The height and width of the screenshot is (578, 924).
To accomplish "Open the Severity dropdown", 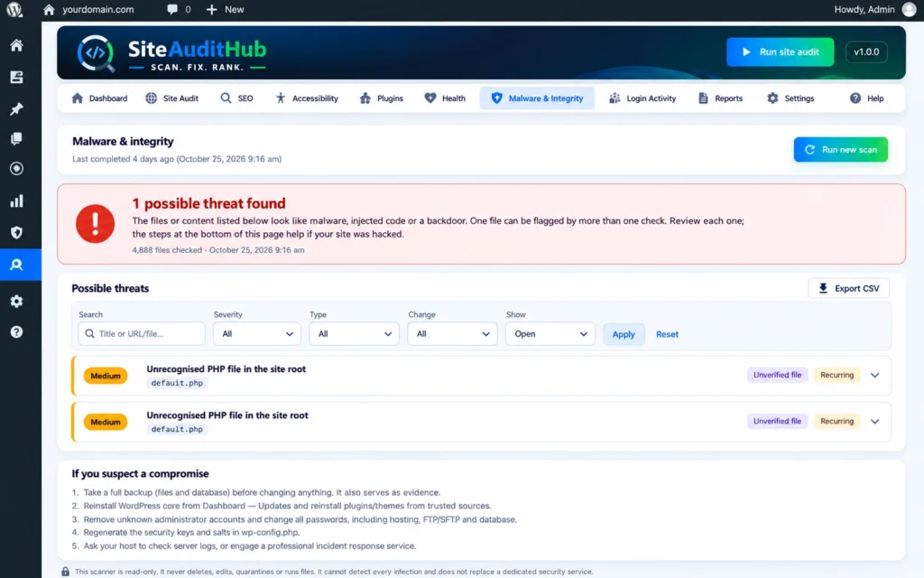I will (x=257, y=334).
